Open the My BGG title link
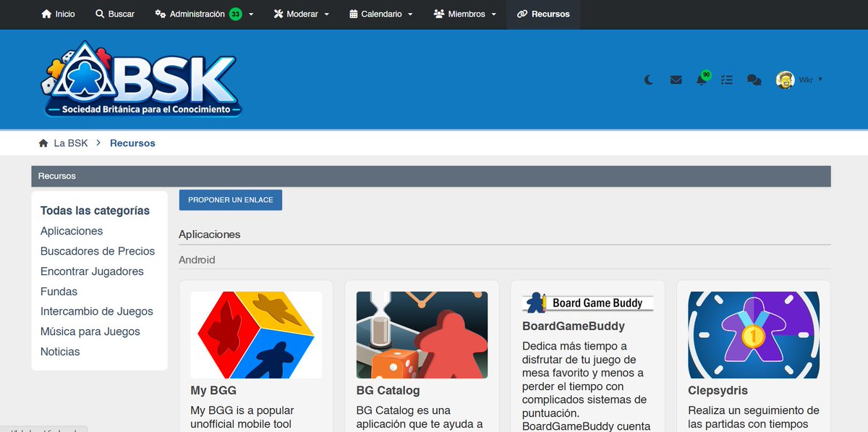 pos(213,391)
